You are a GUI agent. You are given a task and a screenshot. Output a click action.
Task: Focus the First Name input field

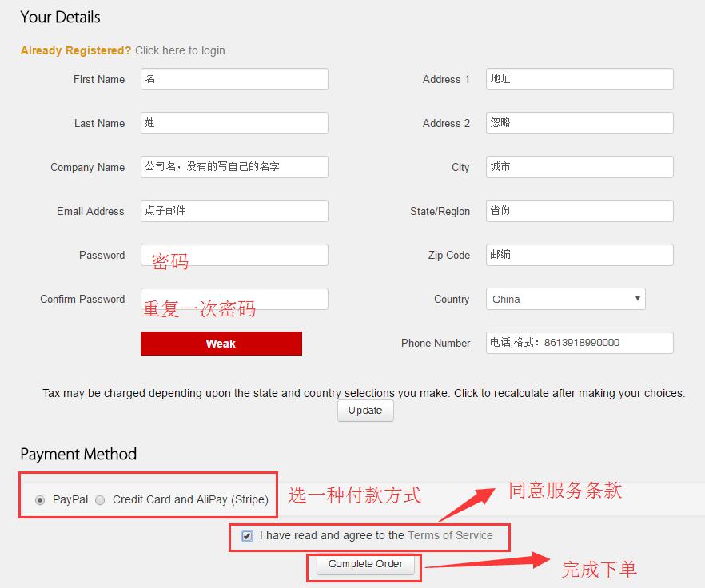pyautogui.click(x=234, y=79)
